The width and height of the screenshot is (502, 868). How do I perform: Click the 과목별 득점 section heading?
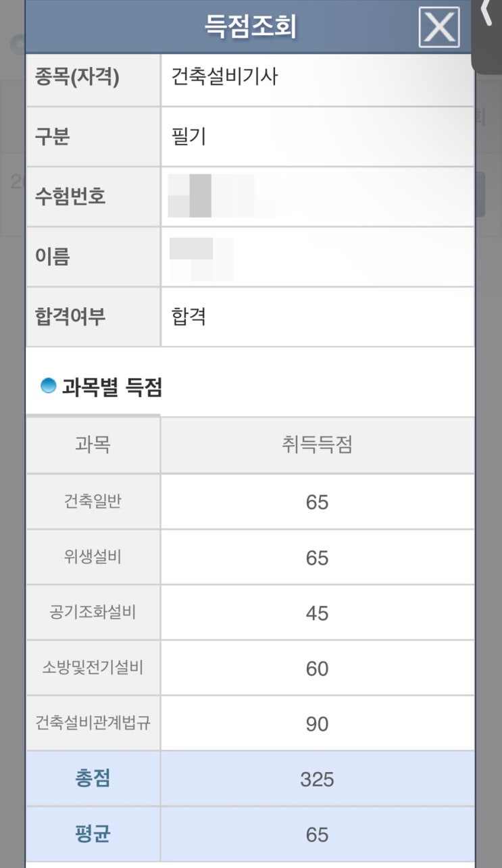[x=112, y=387]
